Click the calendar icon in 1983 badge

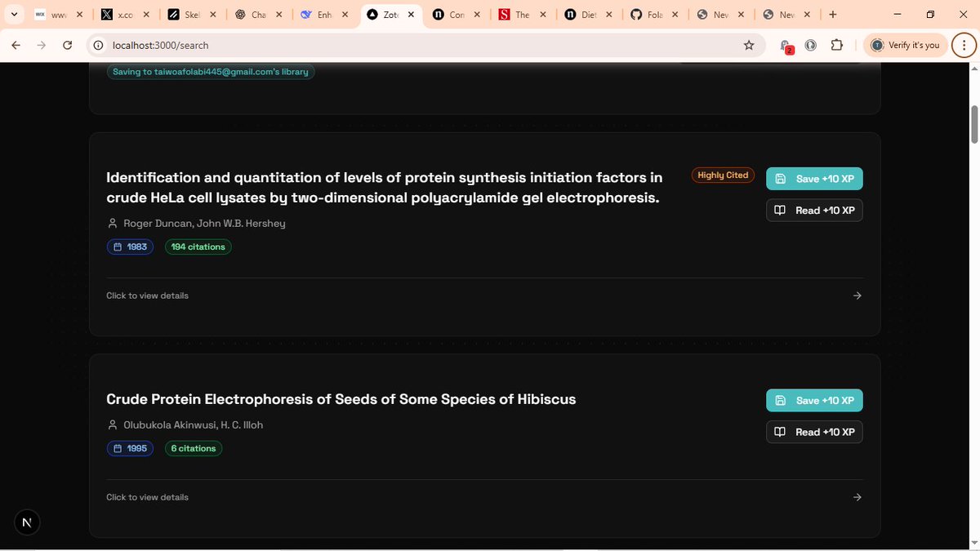point(118,247)
